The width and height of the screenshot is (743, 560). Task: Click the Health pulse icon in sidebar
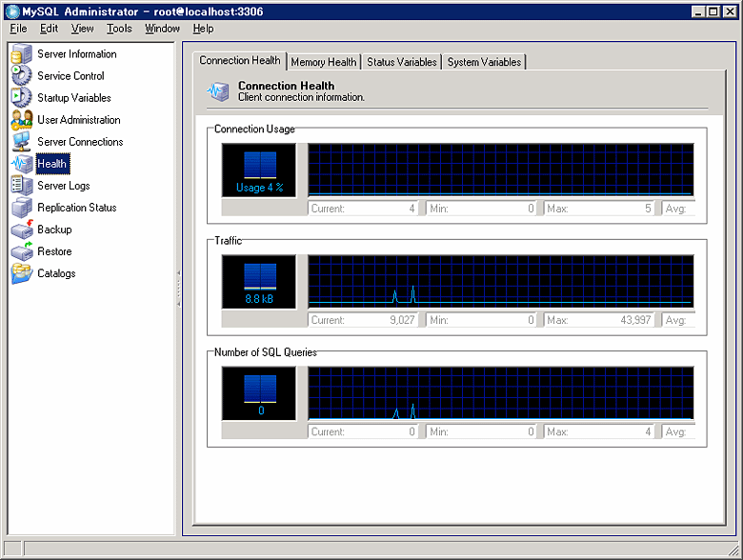22,164
